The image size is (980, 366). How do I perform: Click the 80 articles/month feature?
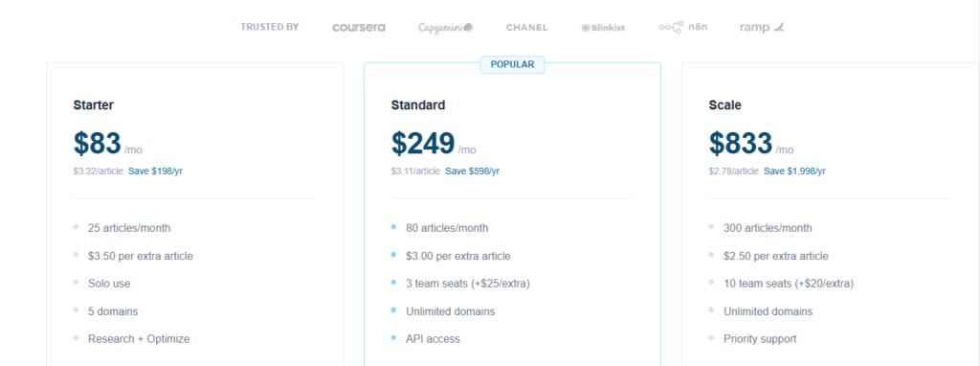point(448,228)
